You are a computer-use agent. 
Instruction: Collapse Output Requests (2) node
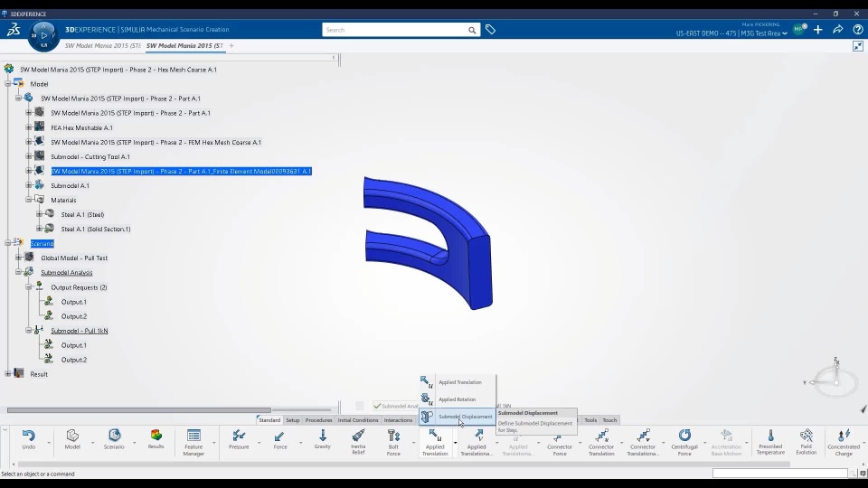coord(29,287)
